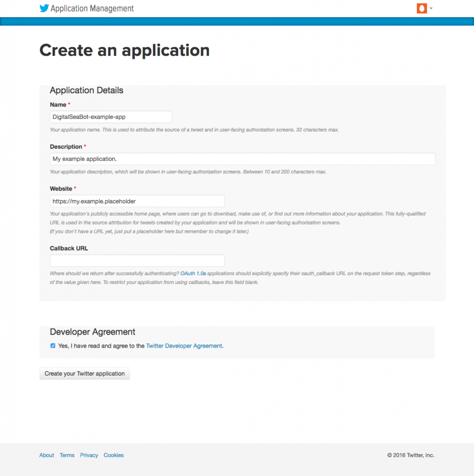The width and height of the screenshot is (474, 476).
Task: Click Create your Twitter application button
Action: pyautogui.click(x=85, y=373)
